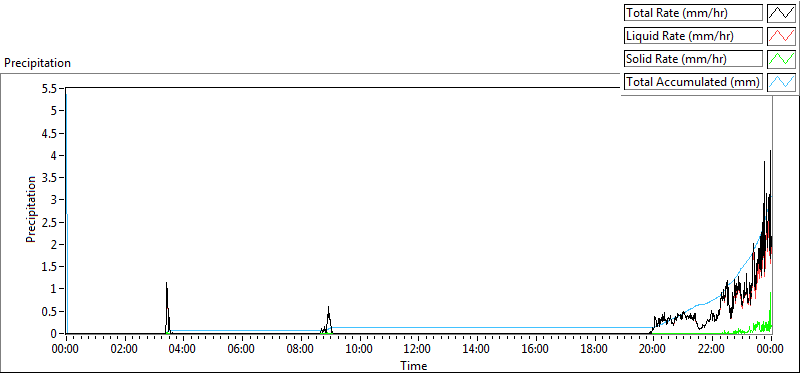The image size is (800, 373).
Task: Click the Liquid Rate red line icon
Action: coord(782,36)
